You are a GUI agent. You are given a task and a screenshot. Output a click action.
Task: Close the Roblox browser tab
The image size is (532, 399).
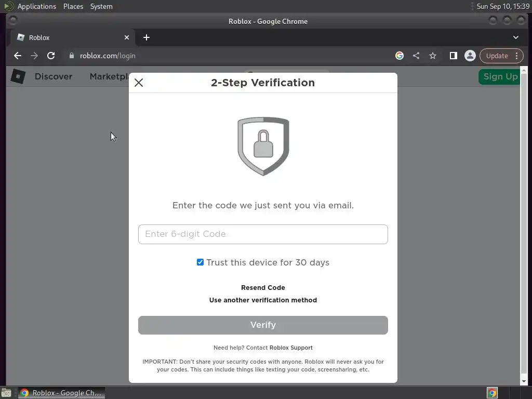coord(127,37)
